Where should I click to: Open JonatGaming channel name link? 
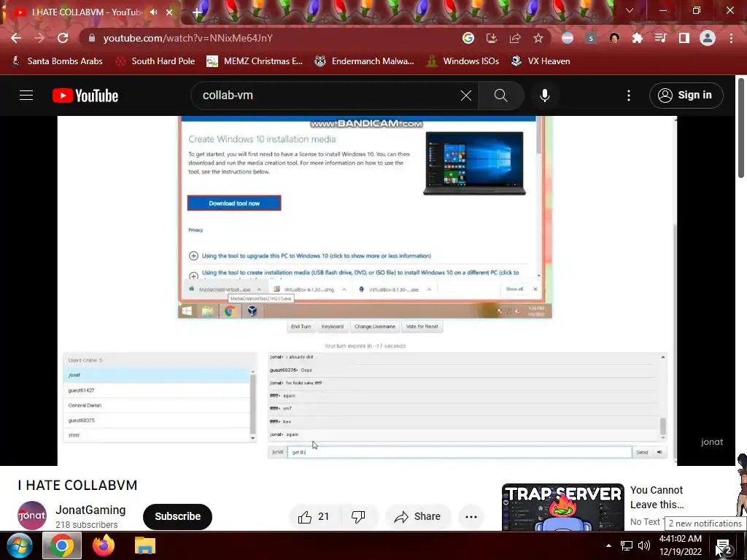tap(90, 510)
